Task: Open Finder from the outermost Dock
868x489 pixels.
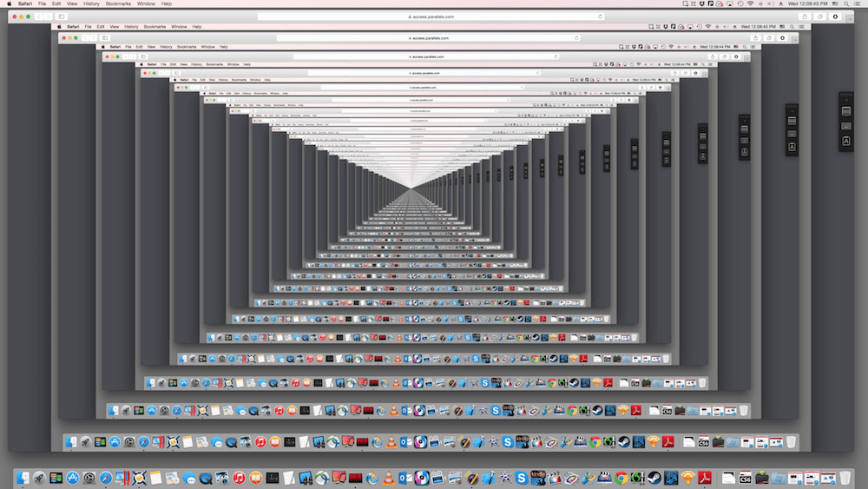Action: (23, 478)
